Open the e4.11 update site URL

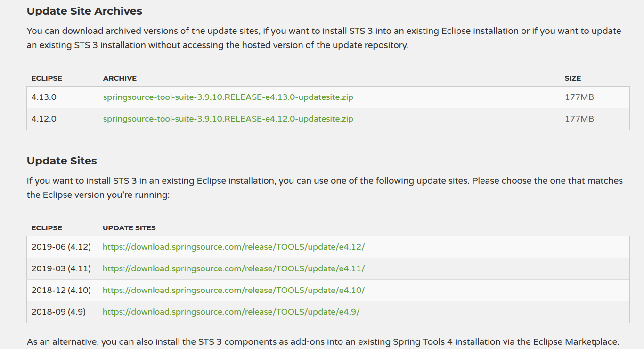click(x=233, y=268)
